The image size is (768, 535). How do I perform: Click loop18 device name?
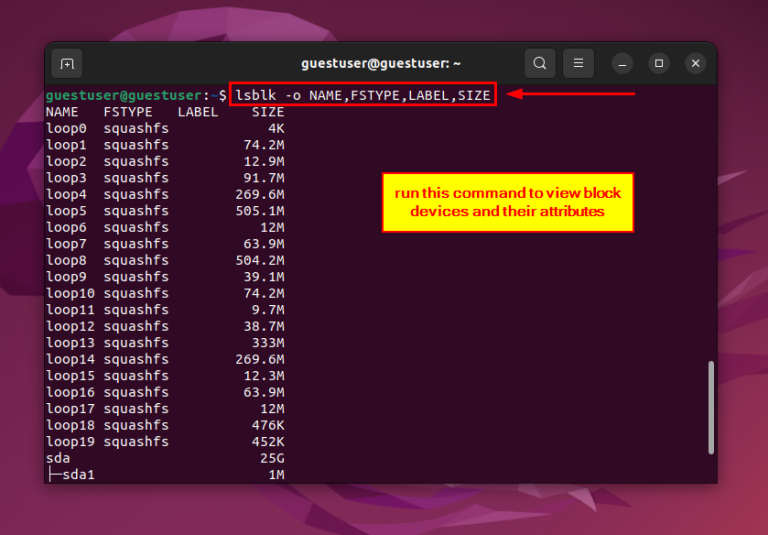tap(71, 426)
